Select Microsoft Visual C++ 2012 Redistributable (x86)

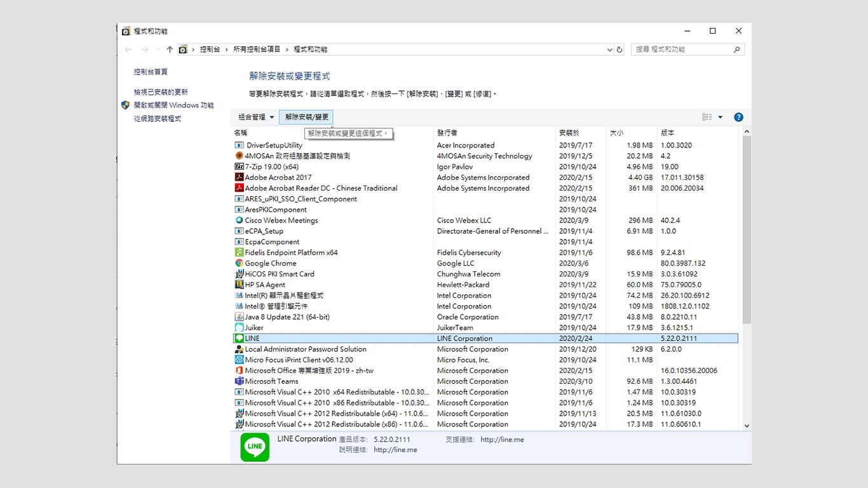pyautogui.click(x=485, y=424)
